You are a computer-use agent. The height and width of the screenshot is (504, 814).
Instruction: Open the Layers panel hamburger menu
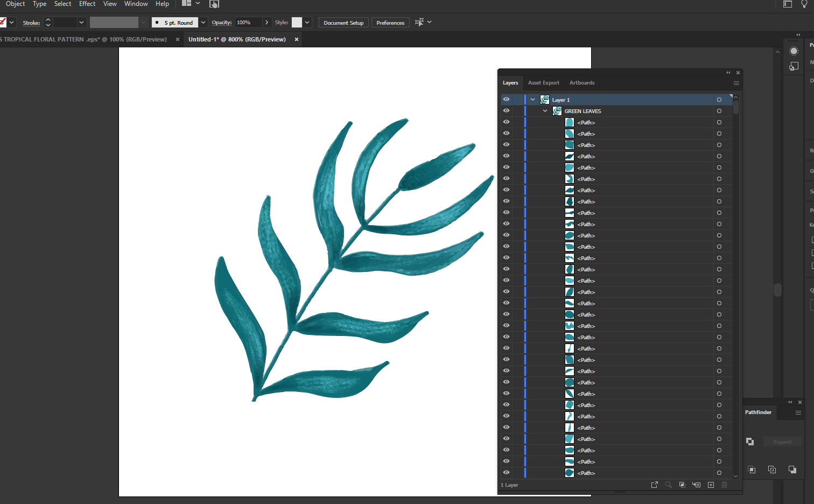[736, 83]
